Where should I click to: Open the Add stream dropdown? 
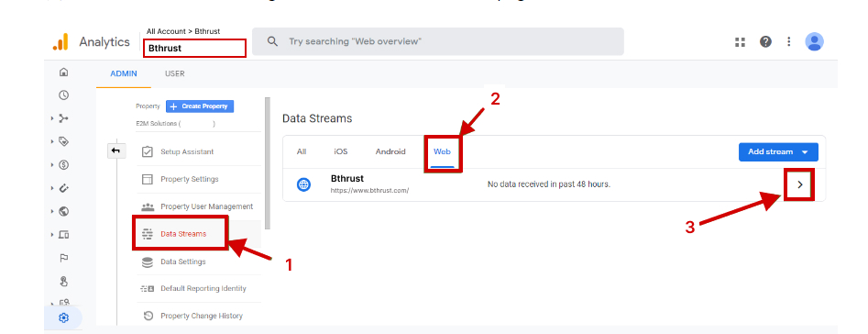coord(778,151)
